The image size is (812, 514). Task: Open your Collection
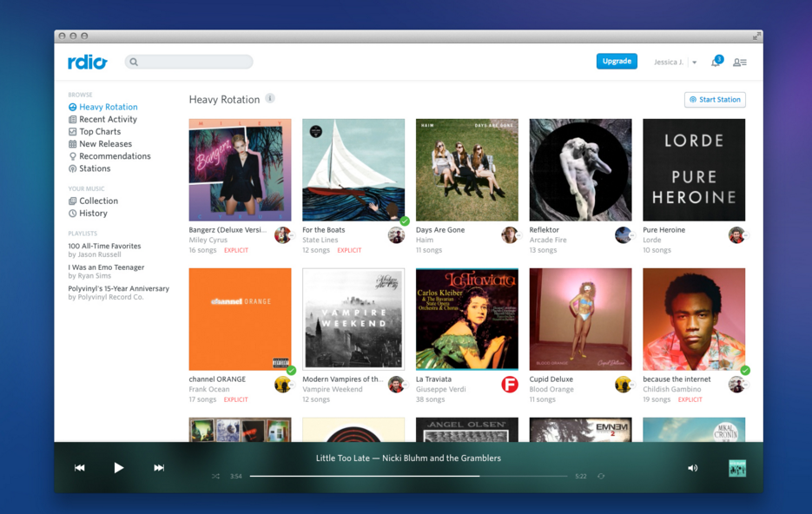point(93,201)
